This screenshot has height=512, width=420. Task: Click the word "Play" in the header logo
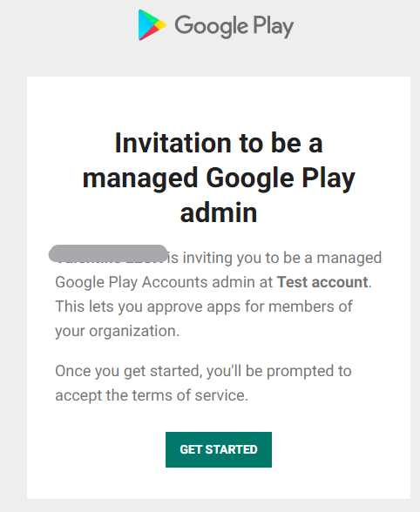click(x=274, y=26)
